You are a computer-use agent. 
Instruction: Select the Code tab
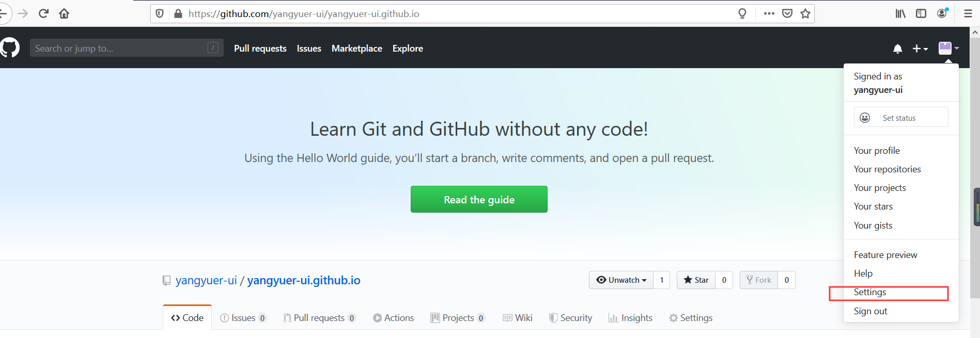coord(187,318)
